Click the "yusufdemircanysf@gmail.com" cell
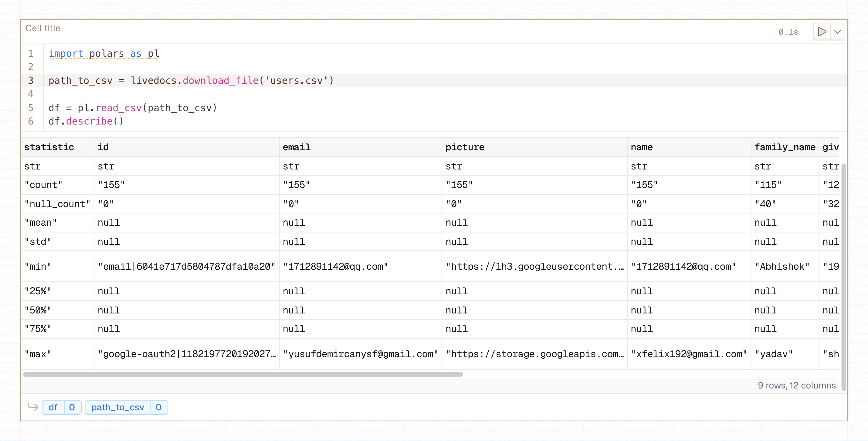The height and width of the screenshot is (441, 868). click(361, 354)
